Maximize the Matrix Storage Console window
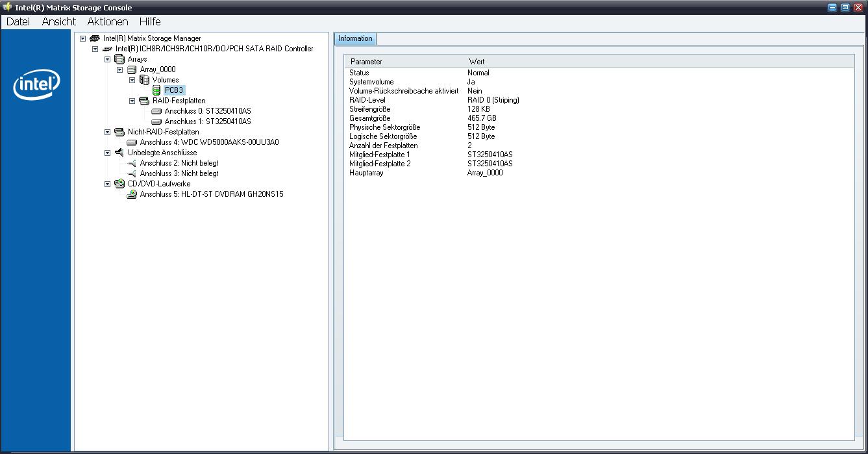Image resolution: width=868 pixels, height=454 pixels. click(845, 7)
